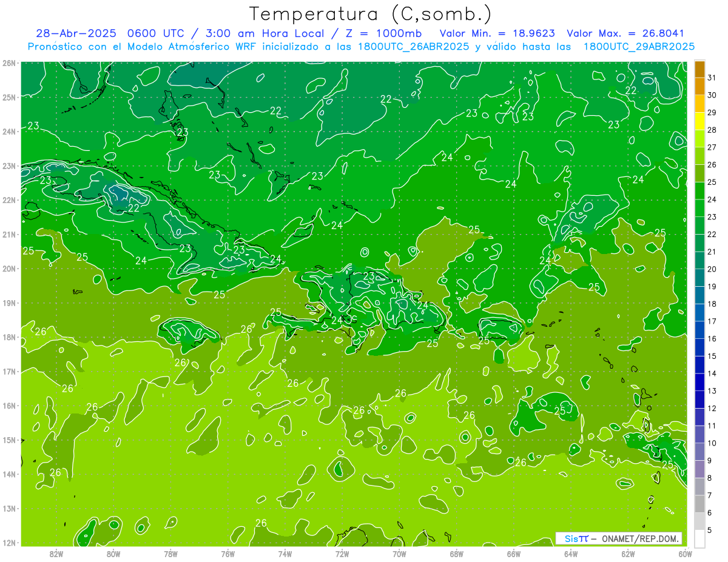Image resolution: width=728 pixels, height=562 pixels.
Task: Click the "60W" longitude axis label
Action: (685, 554)
